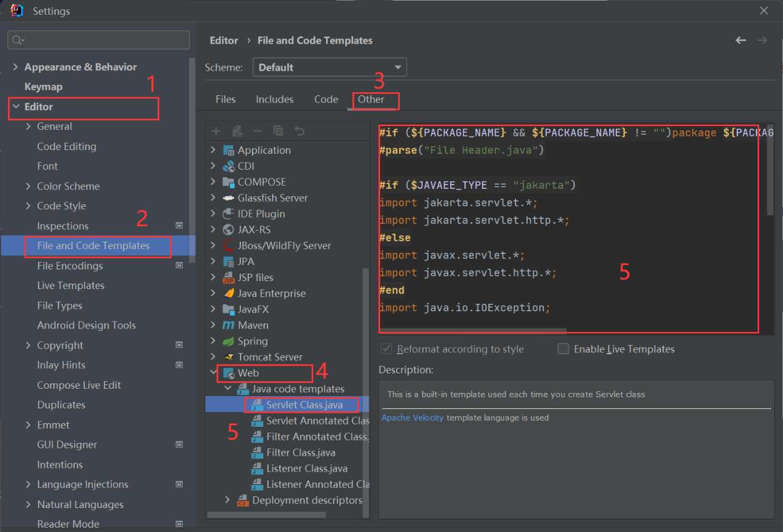Open the Apache Velocity link
This screenshot has width=783, height=532.
point(412,418)
